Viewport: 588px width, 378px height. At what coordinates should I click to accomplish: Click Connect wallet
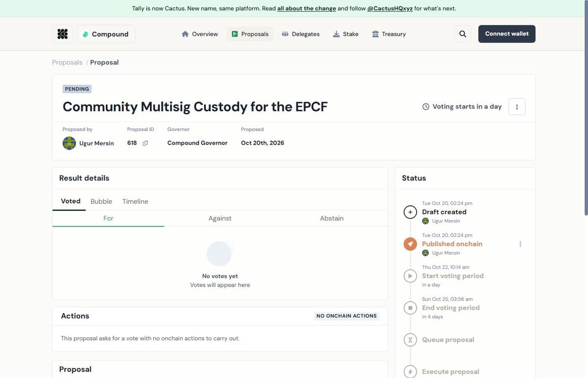tap(507, 34)
